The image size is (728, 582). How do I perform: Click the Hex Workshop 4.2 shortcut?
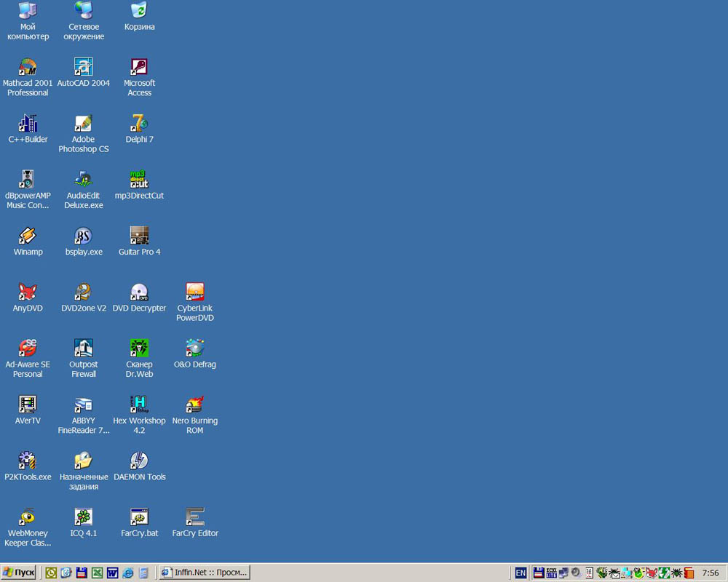pyautogui.click(x=139, y=415)
